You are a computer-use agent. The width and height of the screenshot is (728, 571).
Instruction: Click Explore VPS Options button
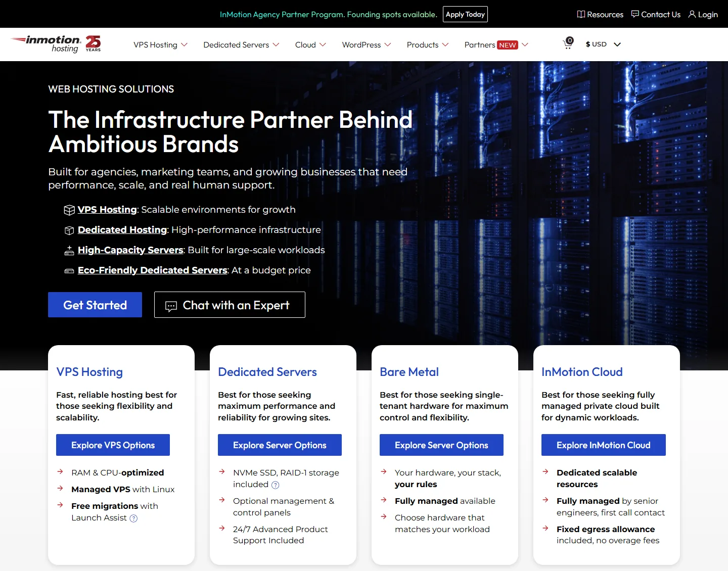[113, 445]
